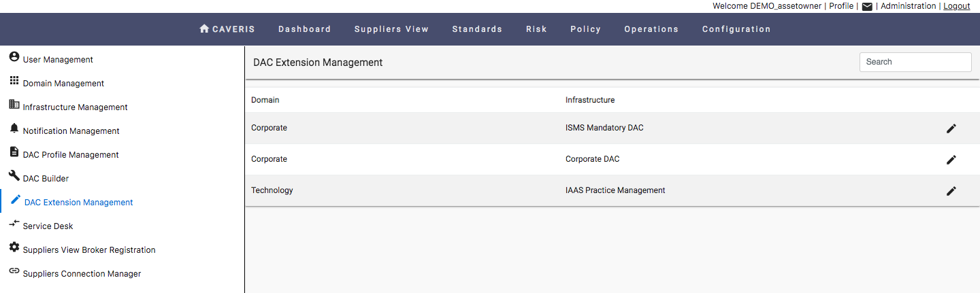Select Suppliers Connection Manager
Image resolution: width=980 pixels, height=293 pixels.
82,274
